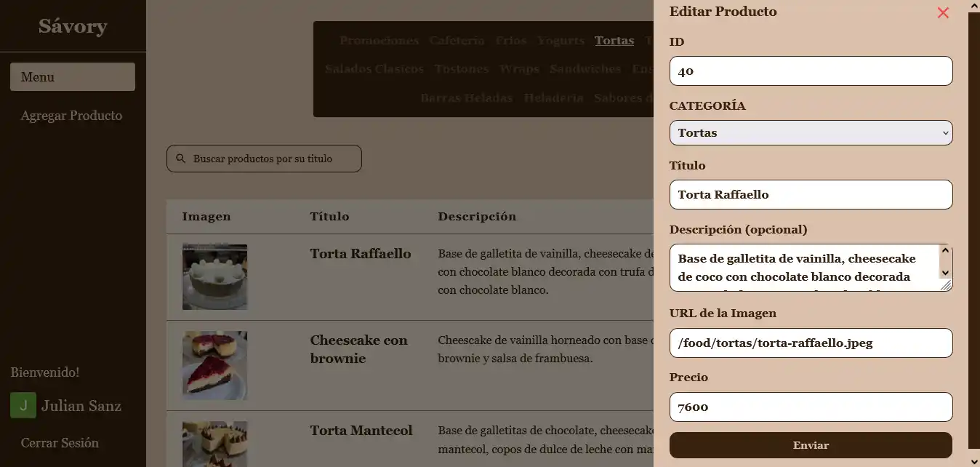Select the Sandwiches category tab
980x467 pixels.
coord(585,69)
